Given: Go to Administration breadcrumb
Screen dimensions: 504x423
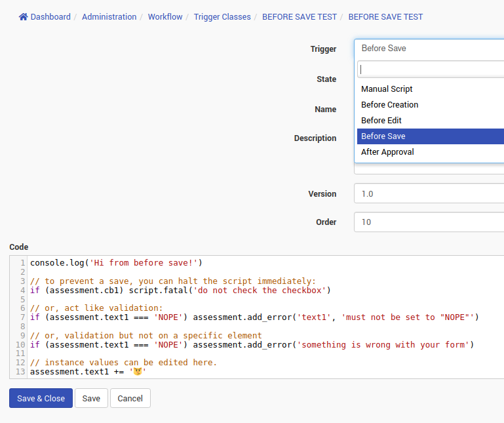Looking at the screenshot, I should click(109, 17).
